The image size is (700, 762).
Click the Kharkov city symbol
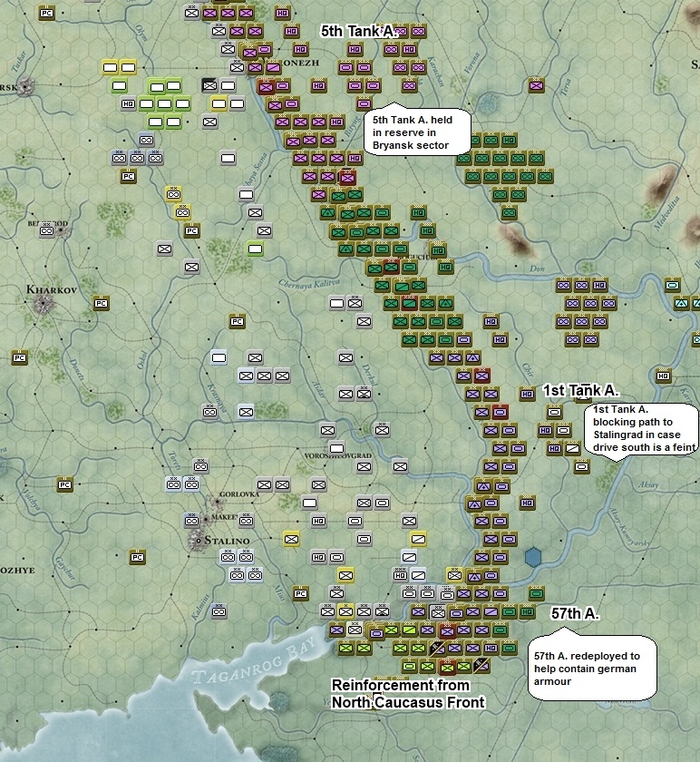coord(43,303)
